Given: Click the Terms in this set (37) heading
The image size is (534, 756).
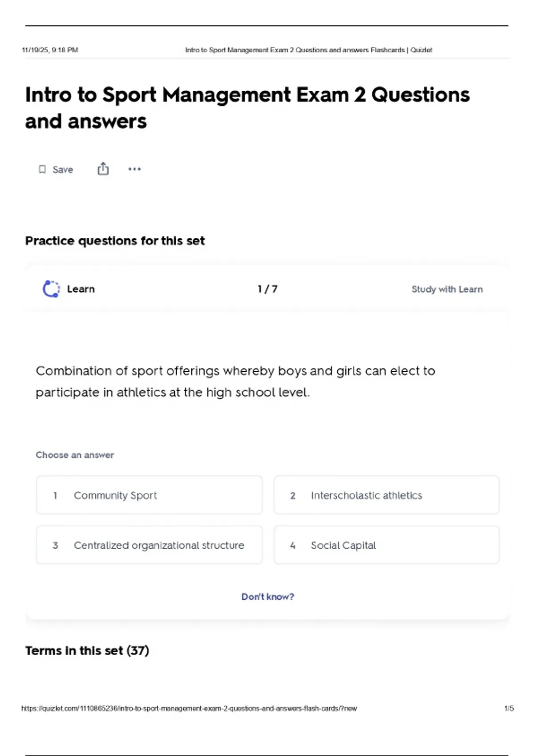Looking at the screenshot, I should tap(87, 651).
